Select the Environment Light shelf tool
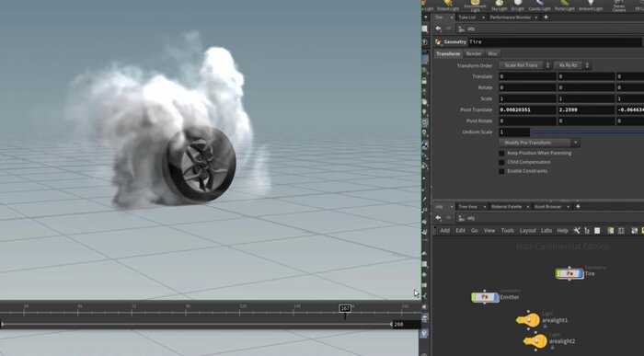 (476, 6)
